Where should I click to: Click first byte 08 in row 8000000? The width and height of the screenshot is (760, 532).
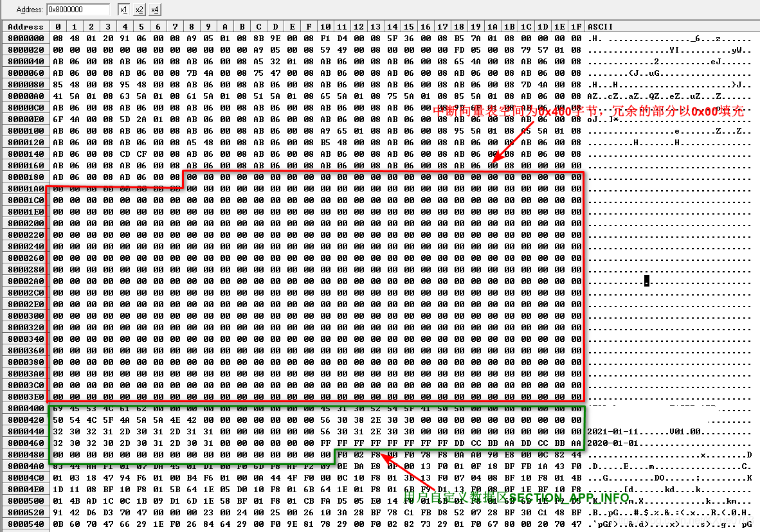point(58,39)
